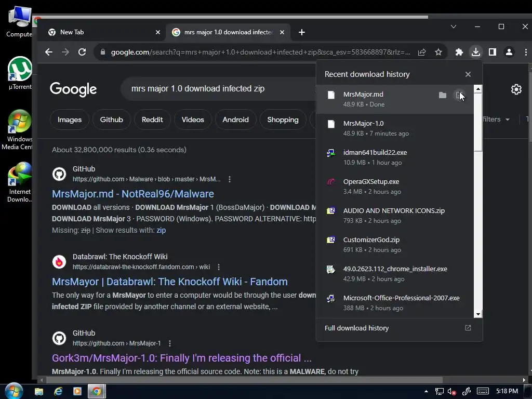Open the muted volume tray icon
The image size is (532, 399).
tap(451, 392)
